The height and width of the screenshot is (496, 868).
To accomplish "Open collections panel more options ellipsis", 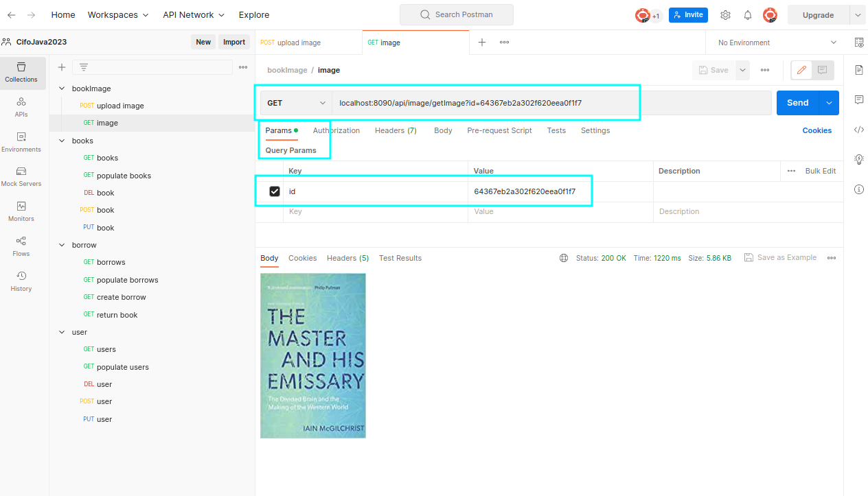I will (243, 67).
